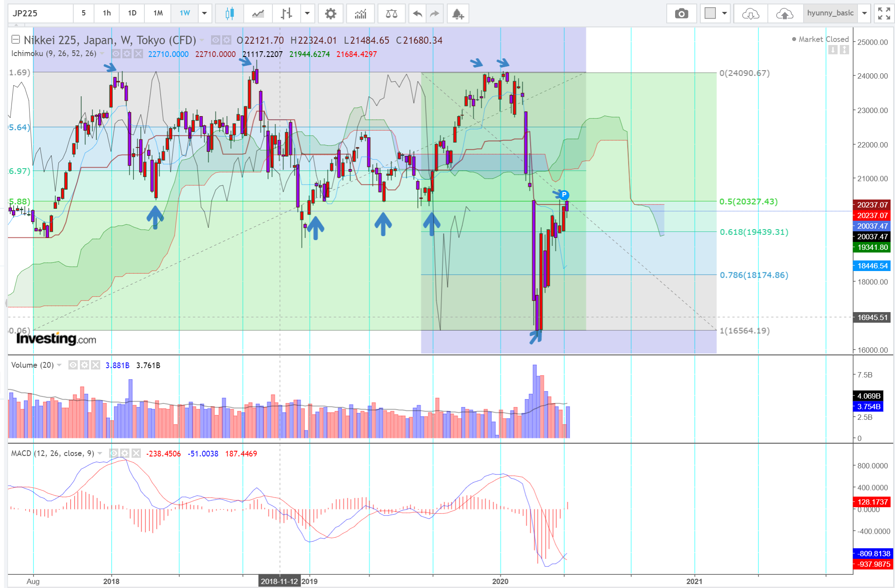Take a snapshot with the camera icon

[681, 14]
